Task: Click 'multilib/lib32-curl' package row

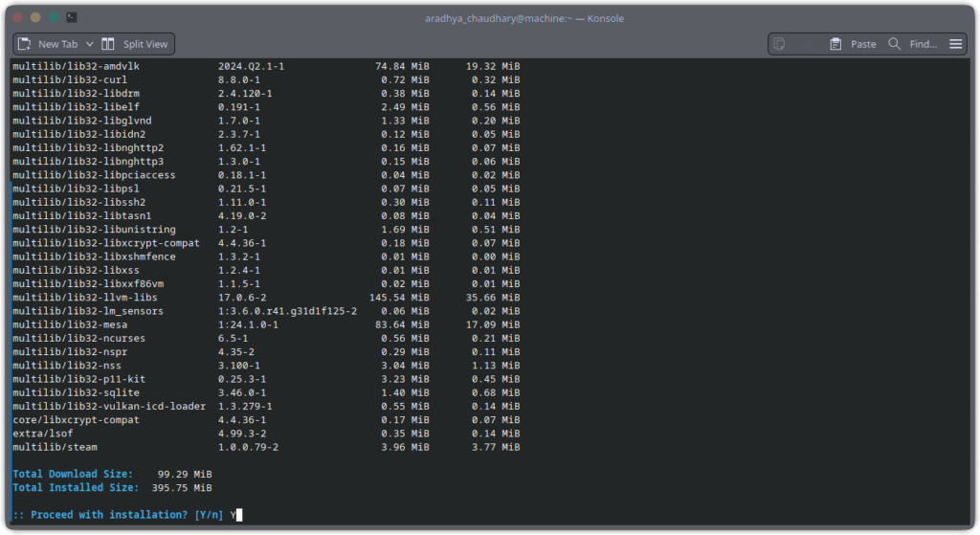Action: tap(266, 80)
